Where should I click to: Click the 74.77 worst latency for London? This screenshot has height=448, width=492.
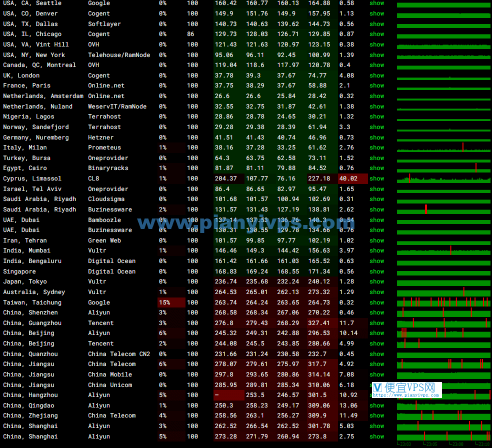(x=317, y=75)
